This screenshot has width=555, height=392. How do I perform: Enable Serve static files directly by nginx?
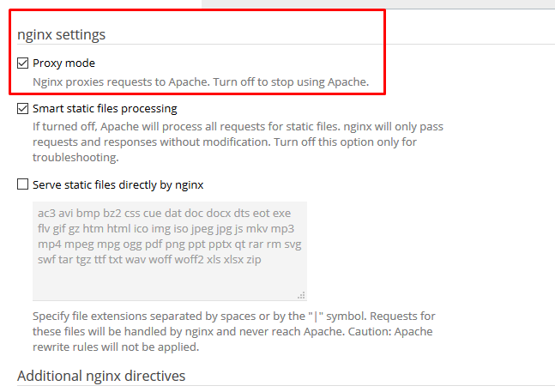(23, 184)
